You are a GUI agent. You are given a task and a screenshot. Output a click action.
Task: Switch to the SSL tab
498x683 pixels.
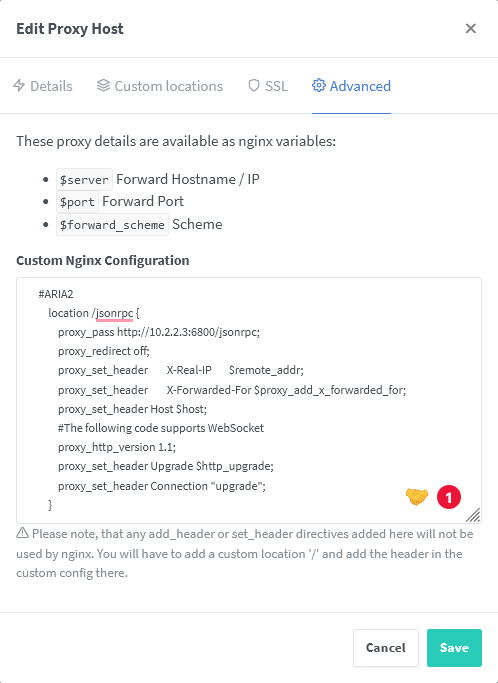(268, 86)
